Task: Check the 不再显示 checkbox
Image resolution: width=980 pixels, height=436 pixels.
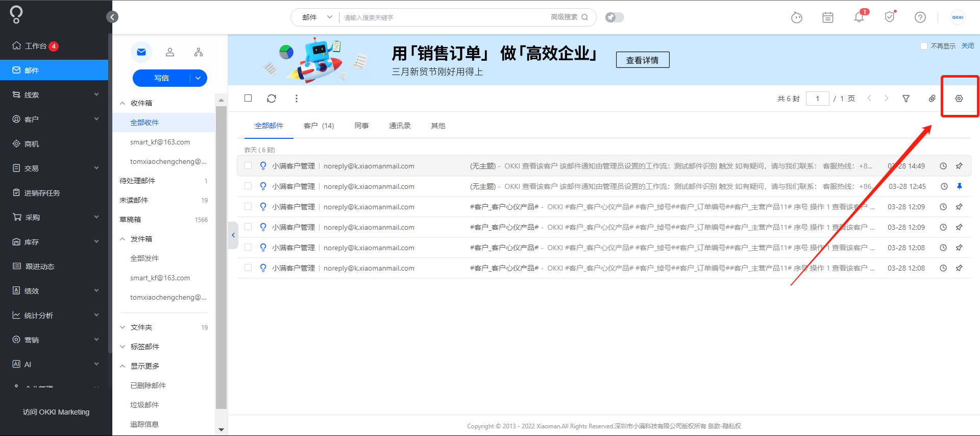Action: [x=923, y=46]
